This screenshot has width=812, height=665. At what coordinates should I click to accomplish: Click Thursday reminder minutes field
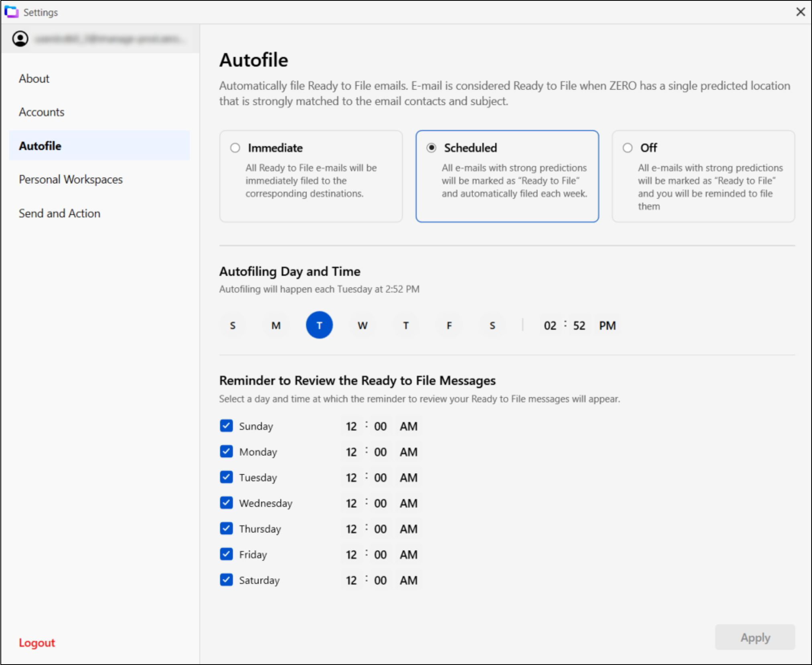380,529
